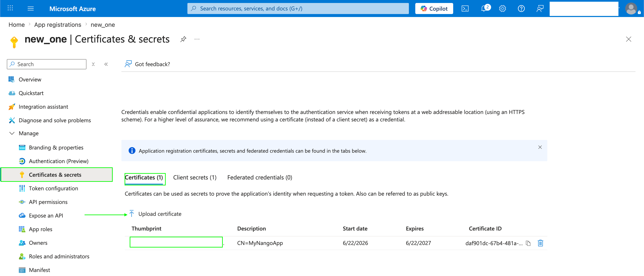The height and width of the screenshot is (276, 644).
Task: Open the more options ellipsis near title
Action: [x=197, y=39]
